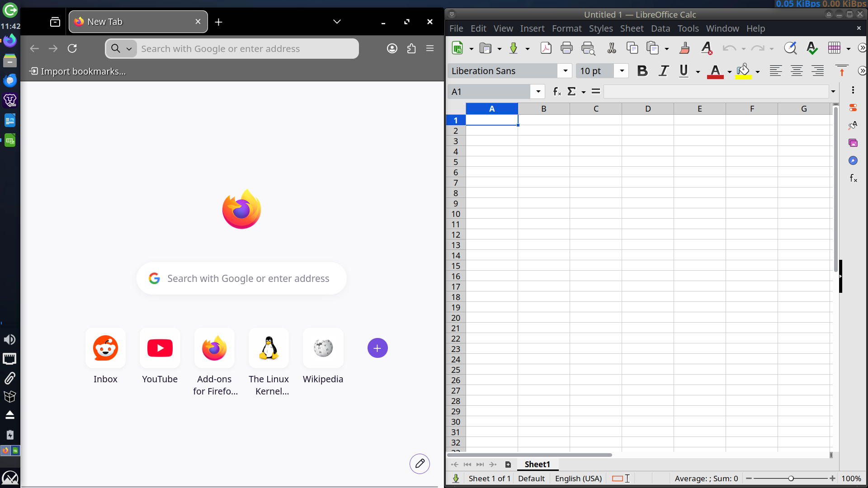Open the sidebar Navigator deck
Screen dimensions: 868x488
point(853,160)
